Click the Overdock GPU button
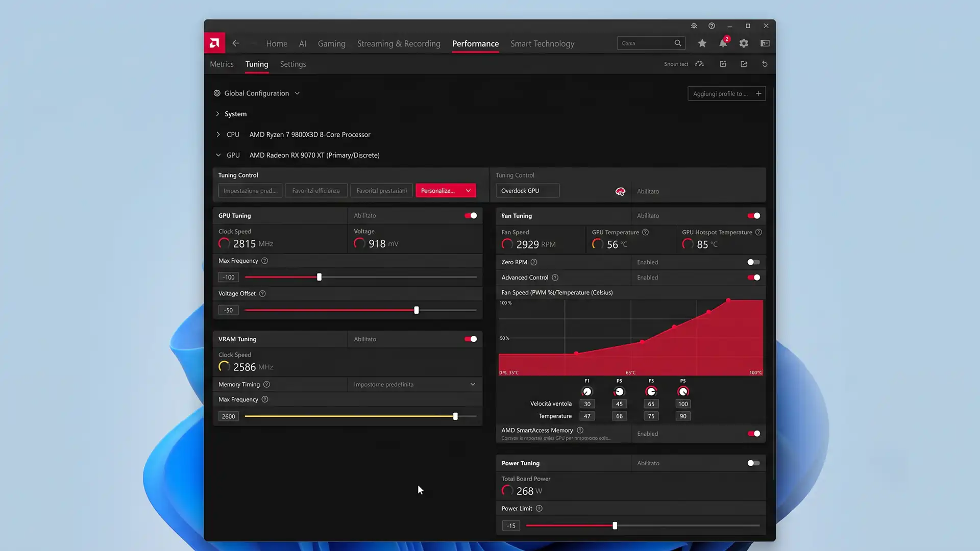980x551 pixels. coord(527,191)
